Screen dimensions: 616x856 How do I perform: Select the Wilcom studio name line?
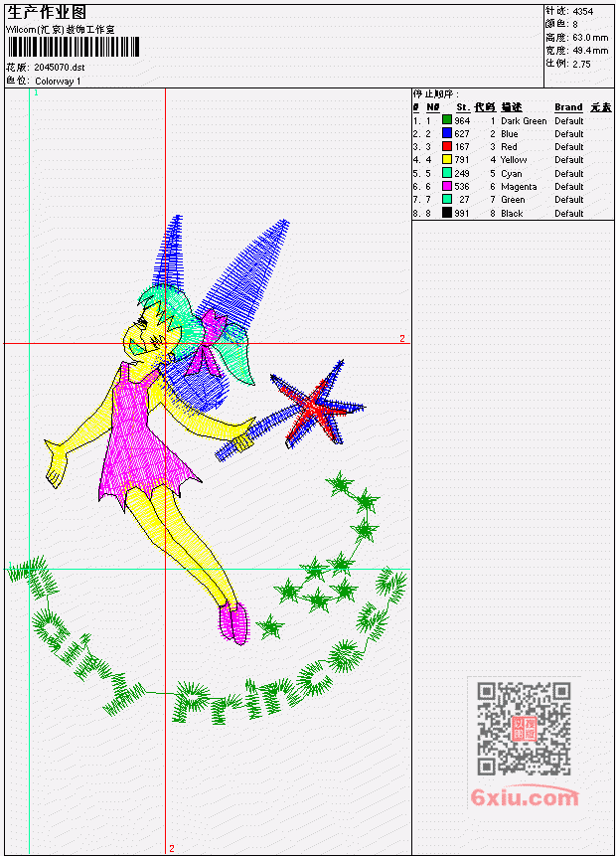coord(60,30)
